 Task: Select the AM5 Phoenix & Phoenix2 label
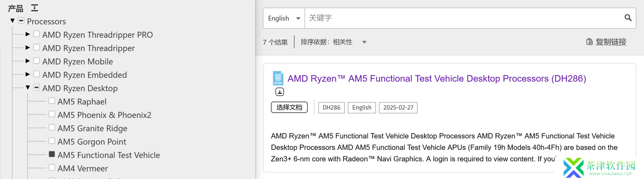coord(105,115)
